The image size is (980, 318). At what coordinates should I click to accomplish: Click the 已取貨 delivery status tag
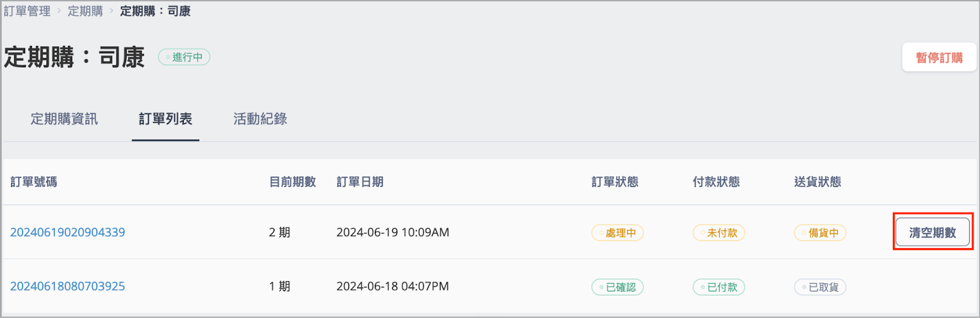pyautogui.click(x=820, y=287)
